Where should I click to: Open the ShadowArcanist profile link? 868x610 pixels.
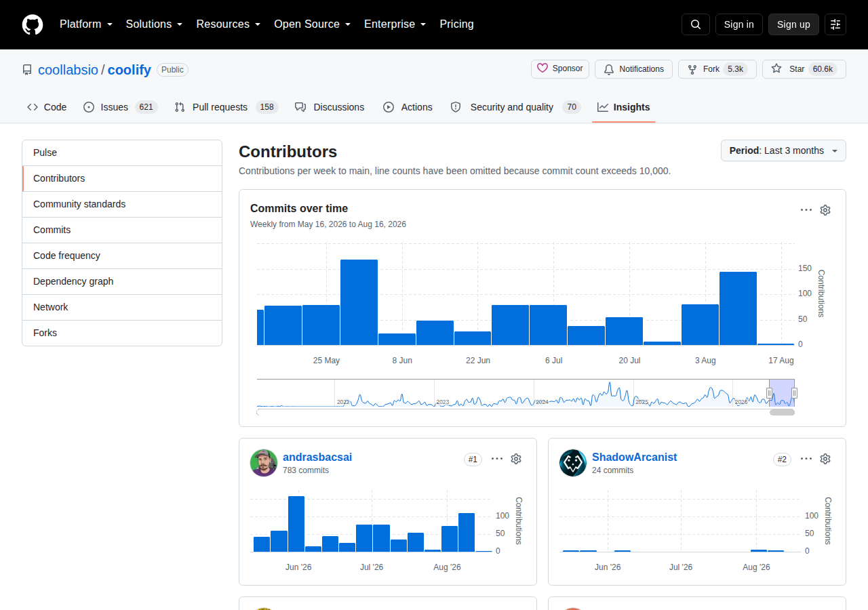(x=634, y=457)
